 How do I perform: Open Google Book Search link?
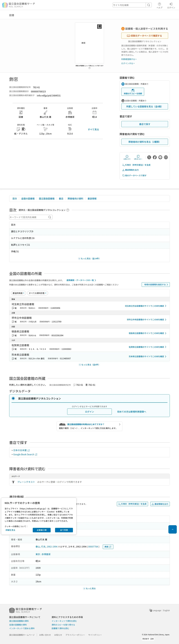click(x=25, y=455)
